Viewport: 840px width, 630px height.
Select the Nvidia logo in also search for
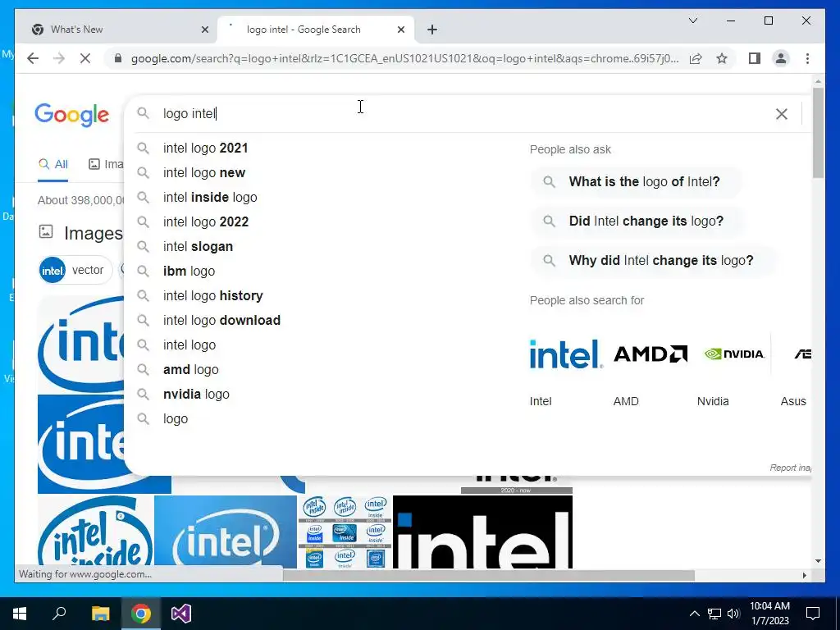734,354
